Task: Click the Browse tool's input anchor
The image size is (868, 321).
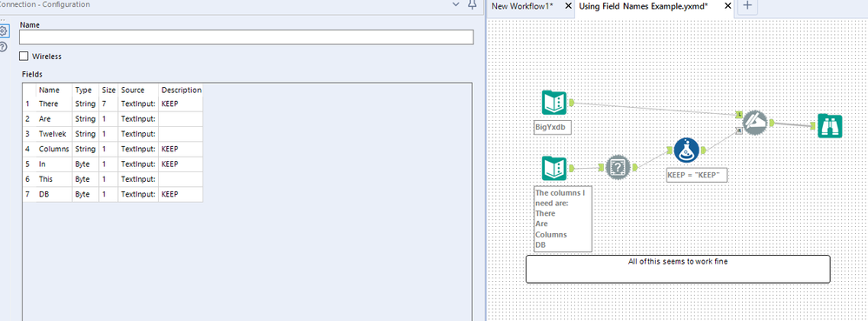Action: coord(813,126)
